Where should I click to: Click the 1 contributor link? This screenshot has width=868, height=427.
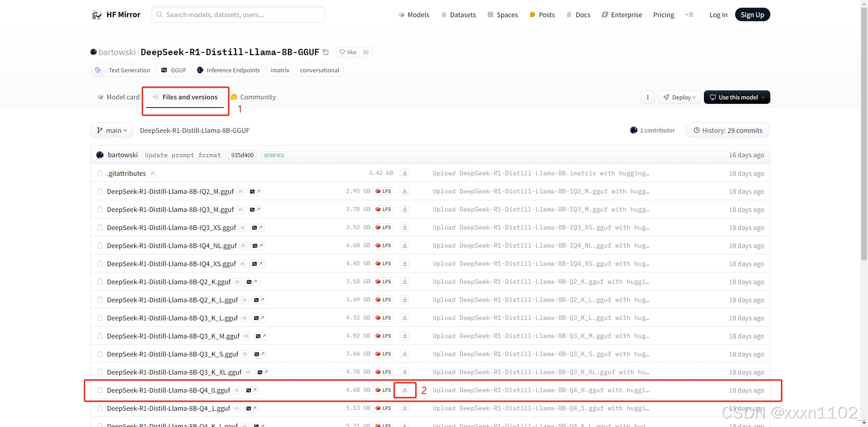click(x=652, y=130)
